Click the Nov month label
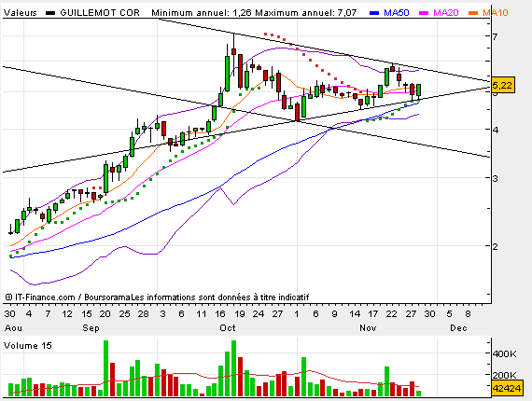Screen dimensions: 532x401 tap(368, 328)
